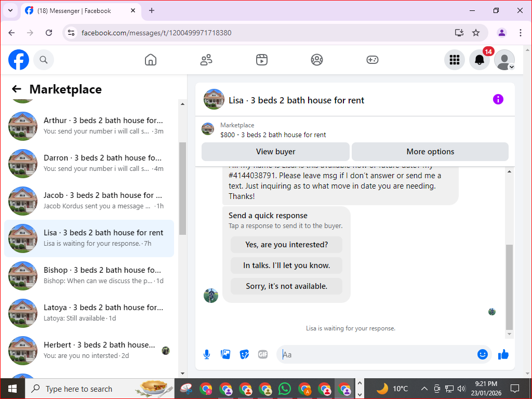The image size is (532, 399).
Task: Go back in browser history
Action: [x=11, y=33]
